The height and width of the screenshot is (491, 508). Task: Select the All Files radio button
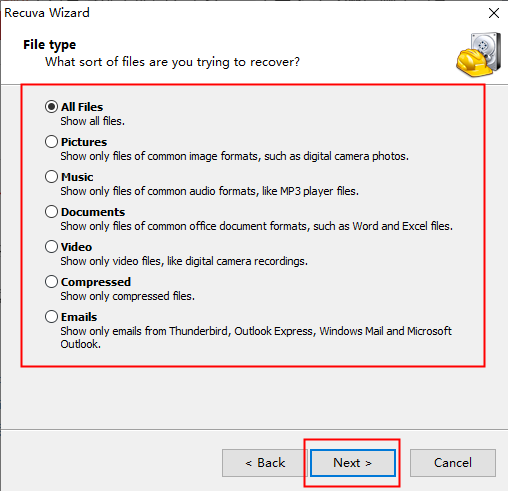coord(51,107)
